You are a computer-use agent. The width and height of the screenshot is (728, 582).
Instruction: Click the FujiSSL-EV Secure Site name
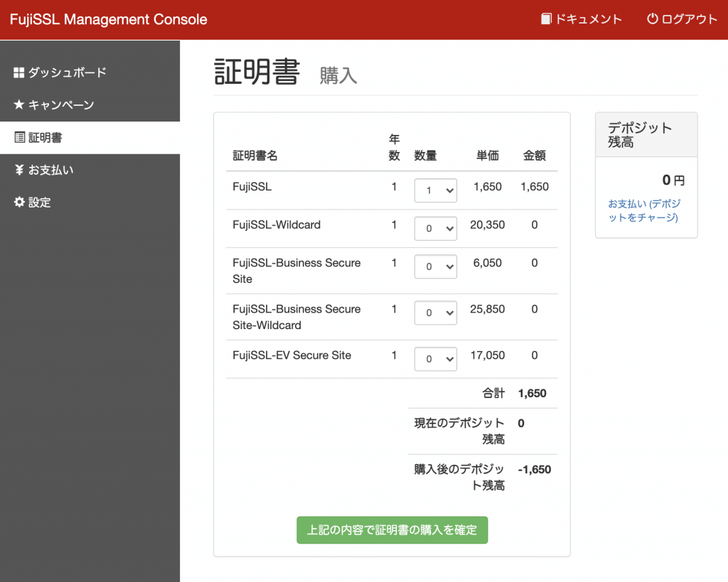tap(292, 355)
